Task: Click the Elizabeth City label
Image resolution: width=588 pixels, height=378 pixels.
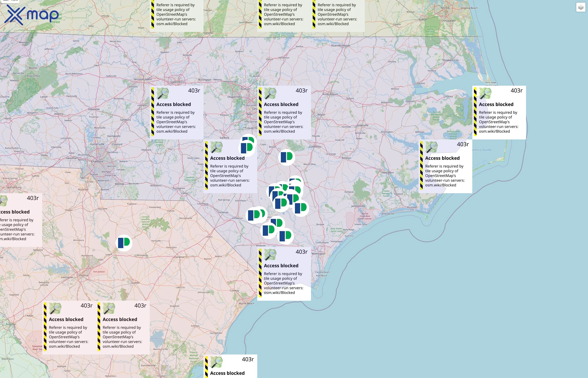Action: pos(451,60)
